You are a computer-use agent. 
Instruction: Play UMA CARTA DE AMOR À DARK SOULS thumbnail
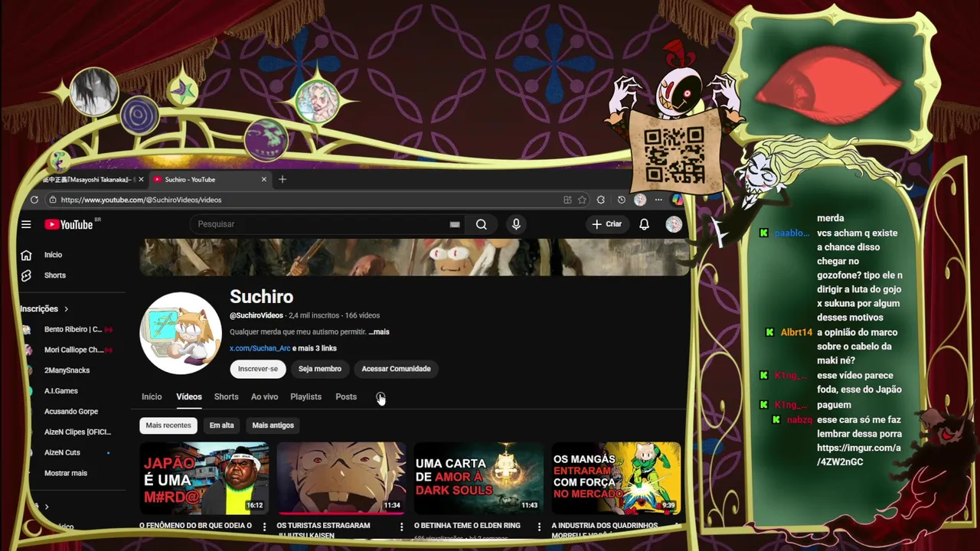point(479,478)
